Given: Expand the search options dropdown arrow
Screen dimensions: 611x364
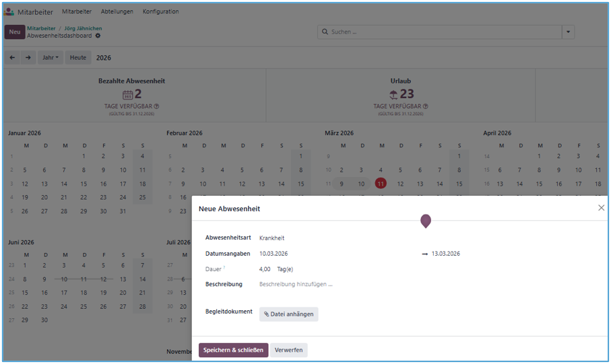Looking at the screenshot, I should [568, 32].
